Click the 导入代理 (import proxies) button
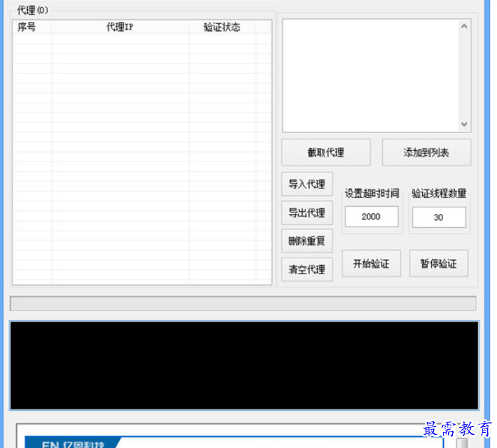 (x=307, y=184)
